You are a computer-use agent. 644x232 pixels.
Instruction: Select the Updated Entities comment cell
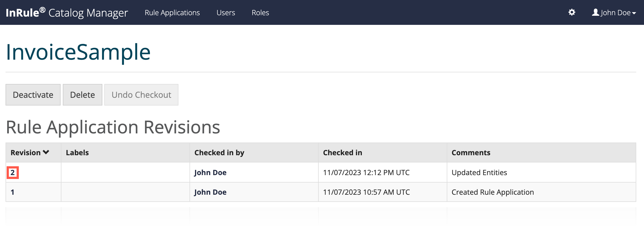point(479,173)
